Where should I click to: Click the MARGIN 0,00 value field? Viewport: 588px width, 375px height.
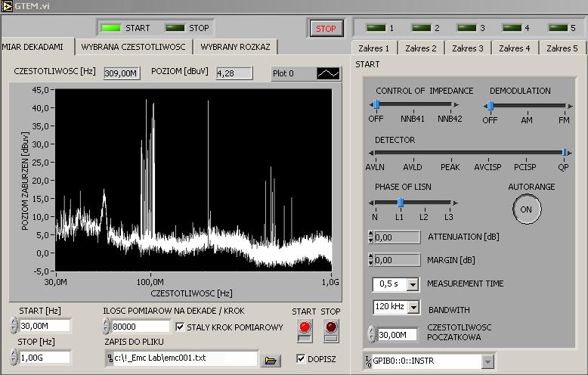pyautogui.click(x=397, y=260)
